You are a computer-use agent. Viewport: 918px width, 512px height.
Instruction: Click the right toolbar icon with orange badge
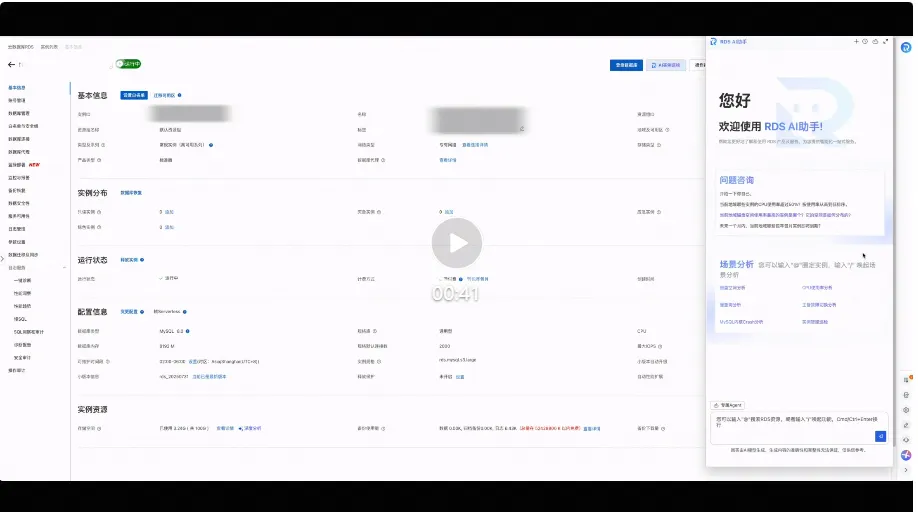907,379
